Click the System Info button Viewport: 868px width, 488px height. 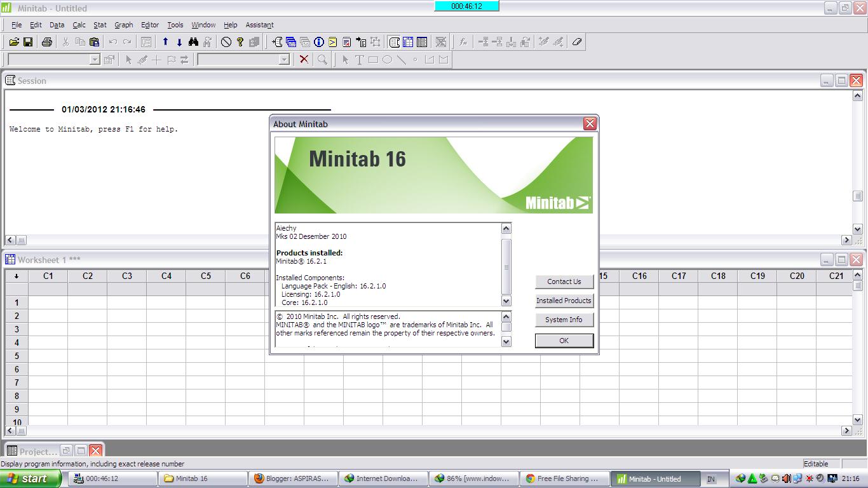[564, 320]
